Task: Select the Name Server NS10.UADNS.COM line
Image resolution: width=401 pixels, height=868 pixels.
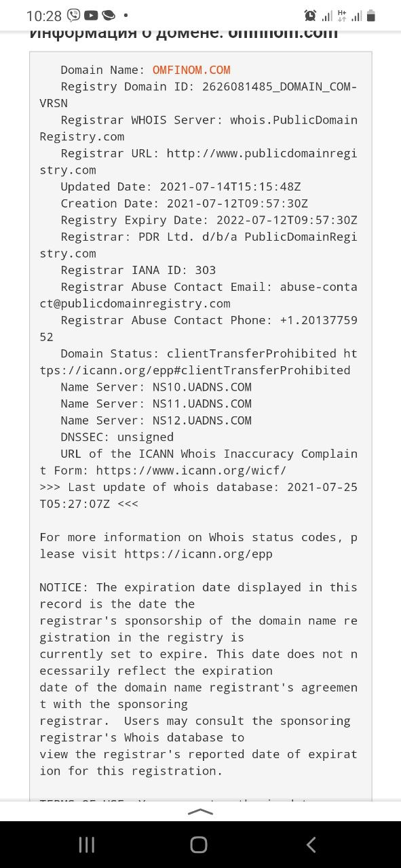Action: (156, 387)
